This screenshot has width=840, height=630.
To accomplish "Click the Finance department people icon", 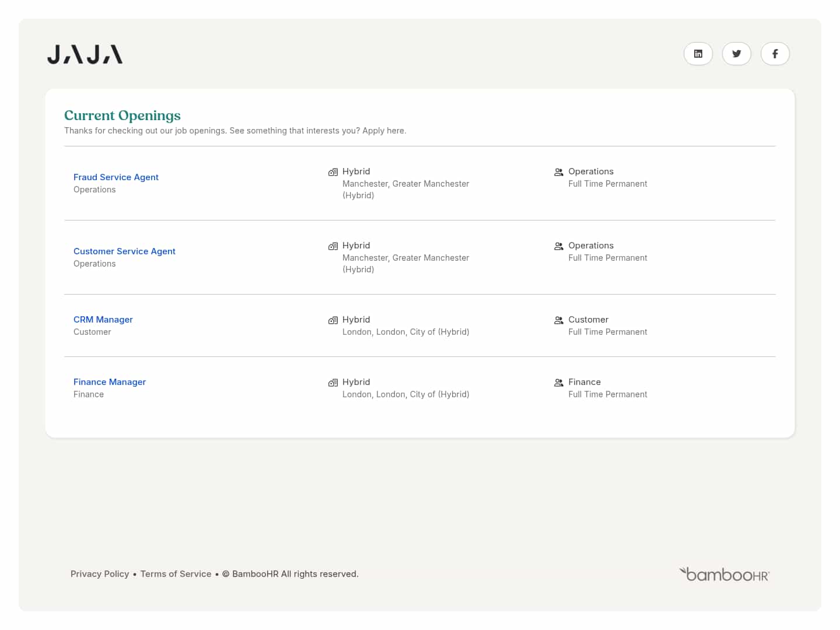I will (x=558, y=383).
